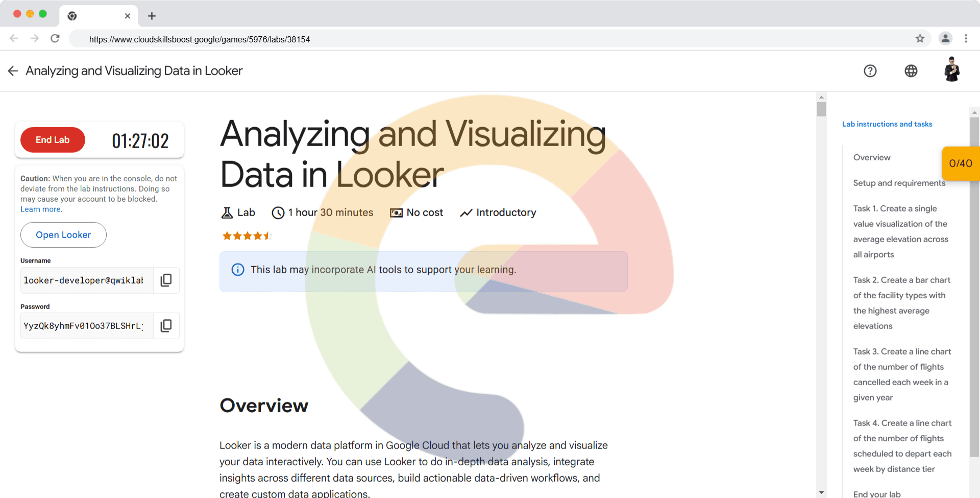Jump to Task 3 flights cancelled line chart

(x=902, y=374)
